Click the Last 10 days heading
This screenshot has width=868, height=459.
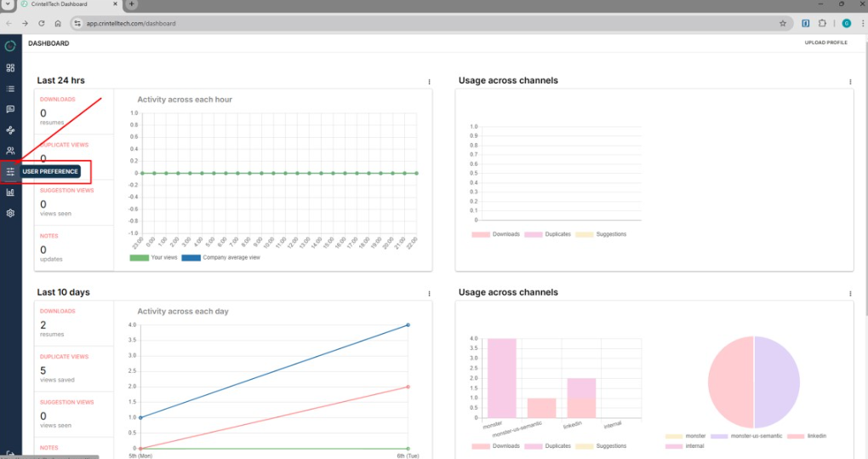tap(63, 292)
